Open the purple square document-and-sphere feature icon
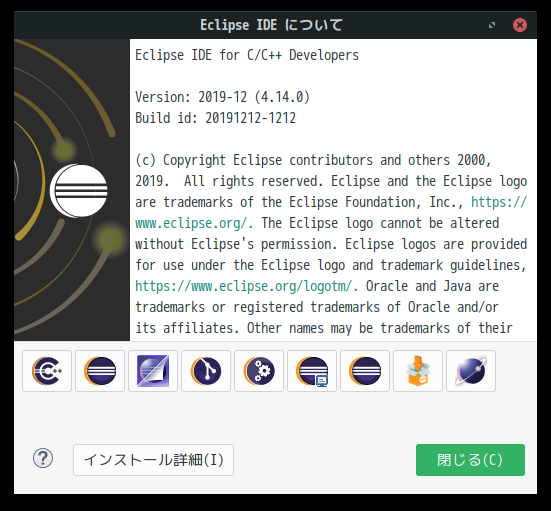 (x=153, y=371)
